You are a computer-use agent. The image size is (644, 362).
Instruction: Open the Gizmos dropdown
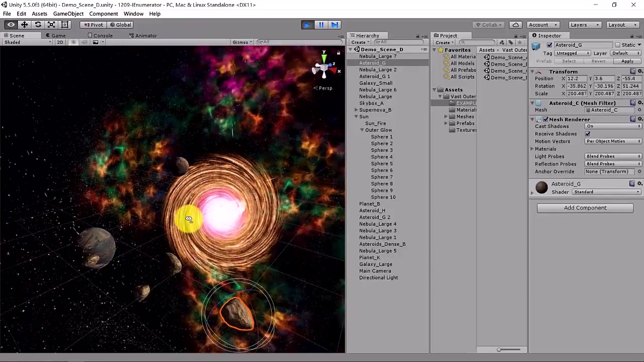(242, 42)
